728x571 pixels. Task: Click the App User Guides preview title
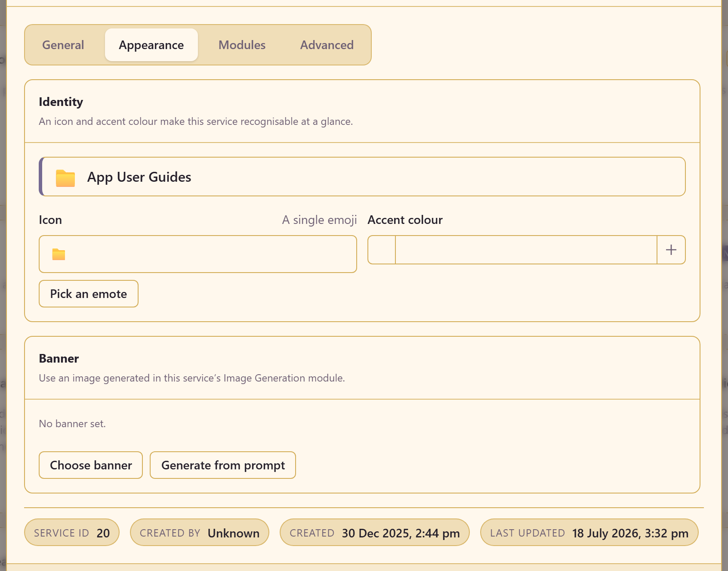[139, 177]
